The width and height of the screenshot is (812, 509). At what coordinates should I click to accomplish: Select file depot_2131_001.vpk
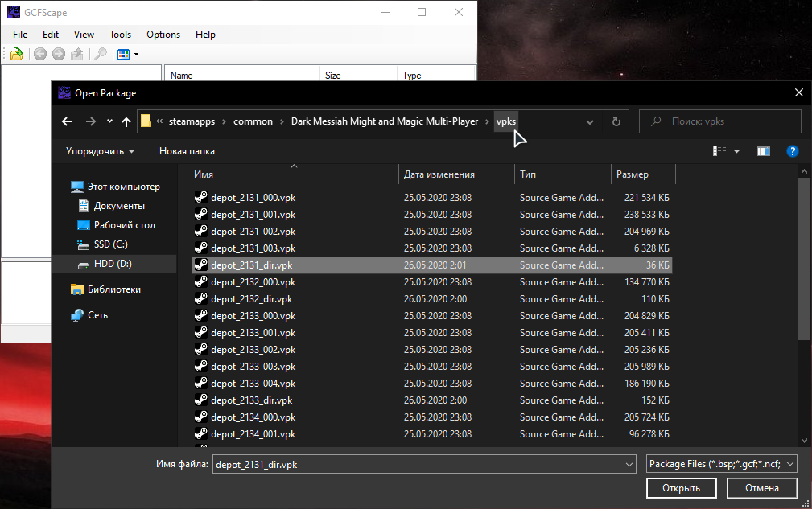click(432, 215)
